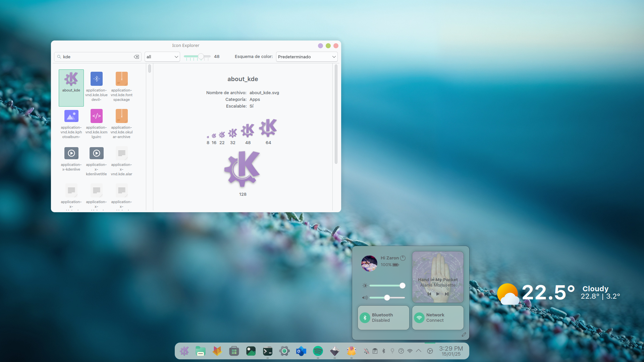The image size is (644, 362).
Task: Open the KDE application launcher in dock
Action: (x=184, y=351)
